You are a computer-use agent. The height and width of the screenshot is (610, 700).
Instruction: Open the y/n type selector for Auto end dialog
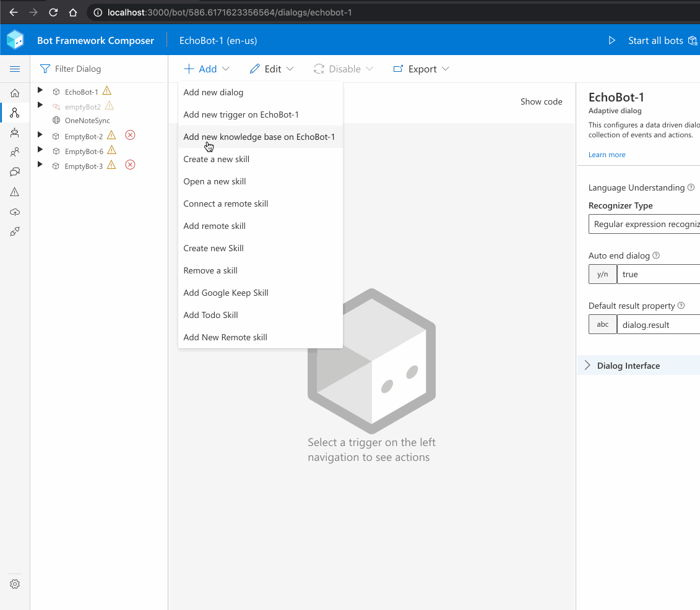coord(603,274)
